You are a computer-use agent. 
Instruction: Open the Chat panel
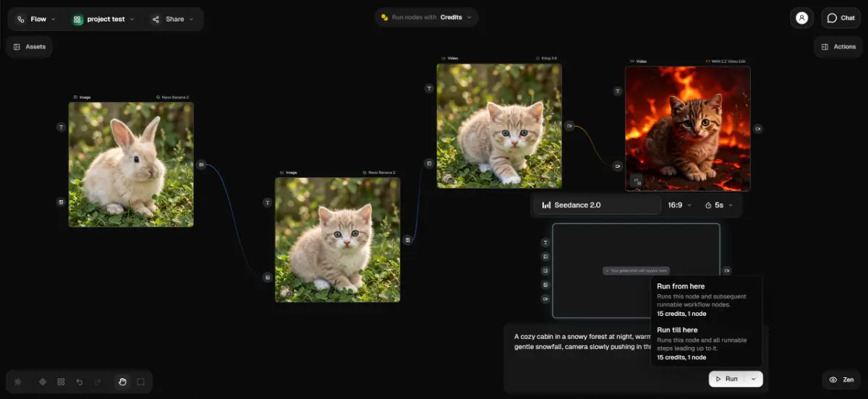pos(841,18)
